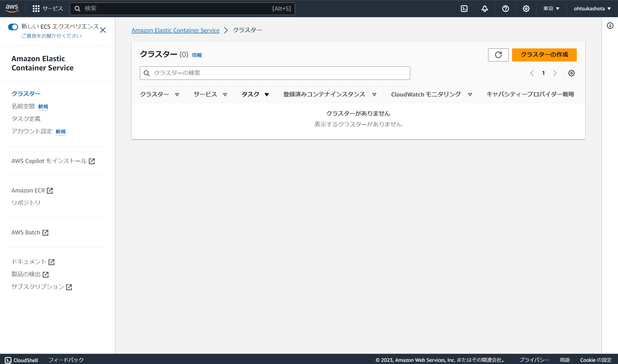Open Cookie の設定 in the footer
The width and height of the screenshot is (618, 364).
[x=596, y=360]
